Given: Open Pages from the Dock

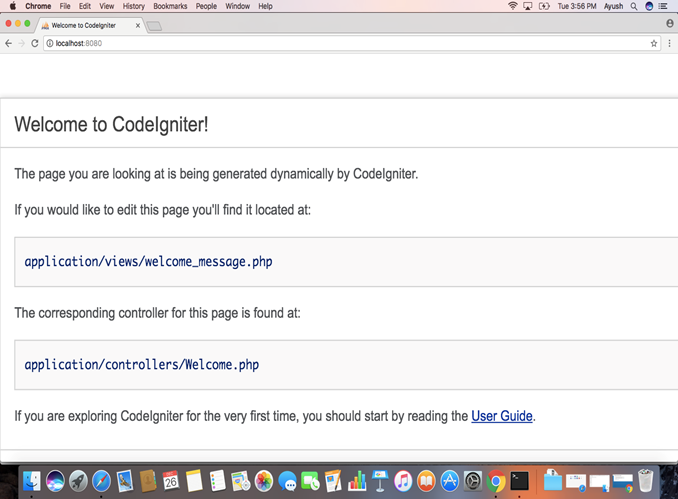Looking at the screenshot, I should tap(333, 481).
